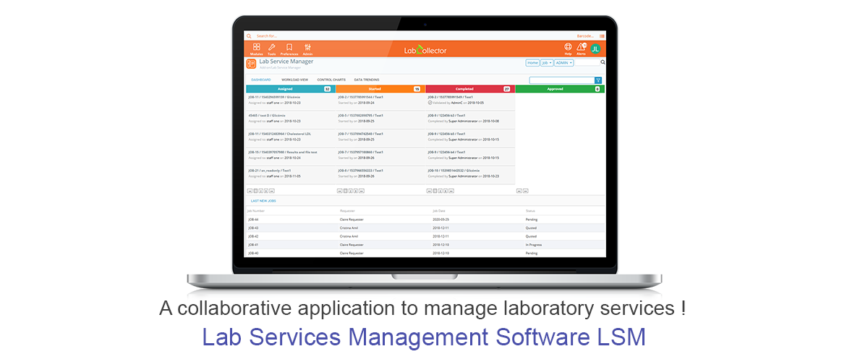Click the Home button
The image size is (868, 362).
tap(532, 63)
